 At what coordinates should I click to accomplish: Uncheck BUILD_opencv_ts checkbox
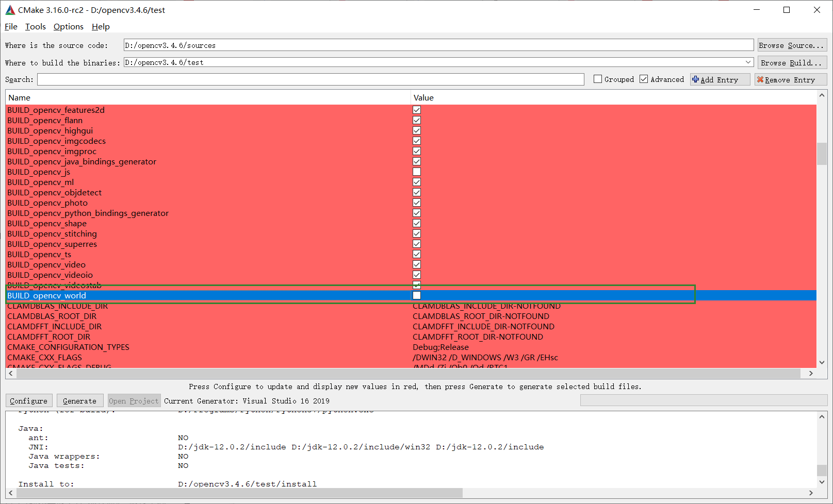click(x=417, y=254)
